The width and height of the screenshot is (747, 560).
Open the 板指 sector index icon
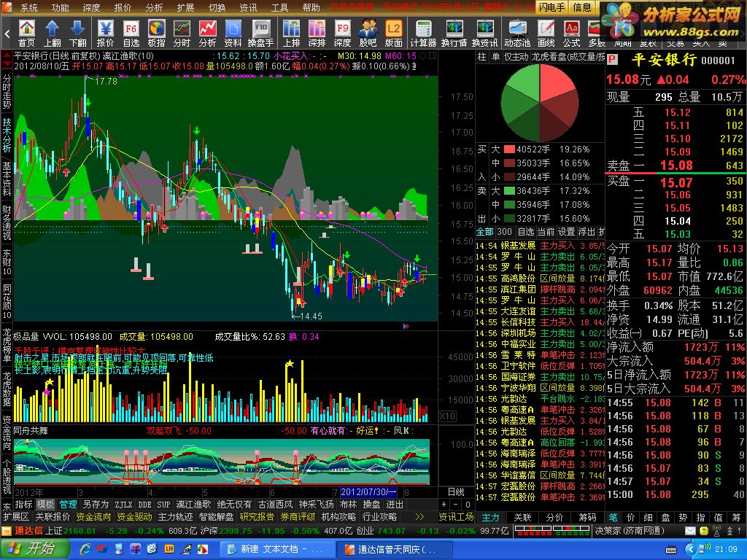[156, 34]
